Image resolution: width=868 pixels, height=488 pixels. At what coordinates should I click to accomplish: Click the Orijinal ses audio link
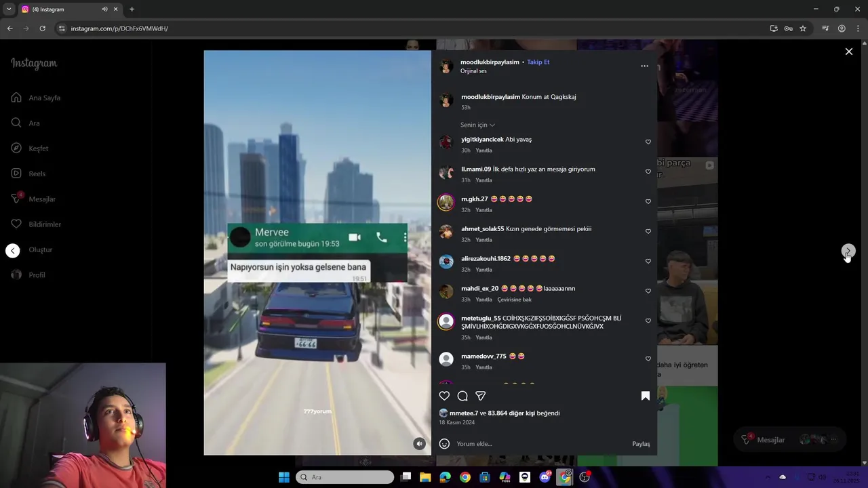click(473, 71)
